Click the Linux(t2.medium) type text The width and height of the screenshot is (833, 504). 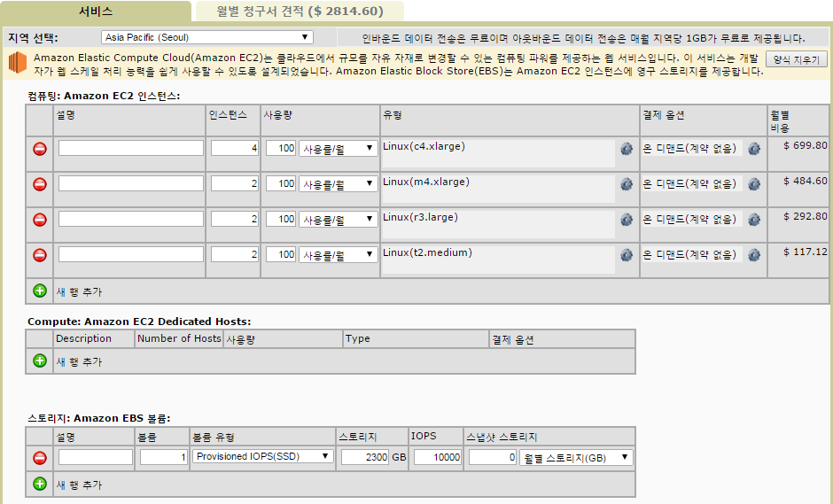tap(428, 252)
